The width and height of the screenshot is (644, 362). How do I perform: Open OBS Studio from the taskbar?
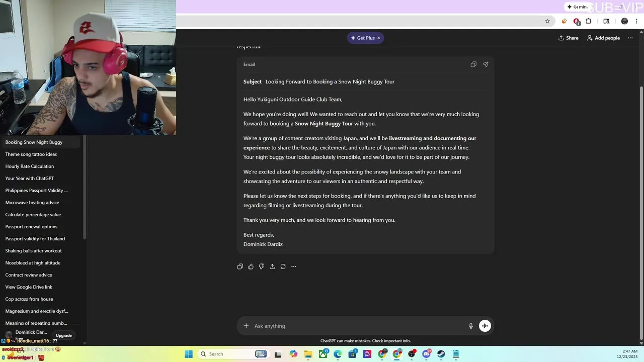(x=412, y=354)
